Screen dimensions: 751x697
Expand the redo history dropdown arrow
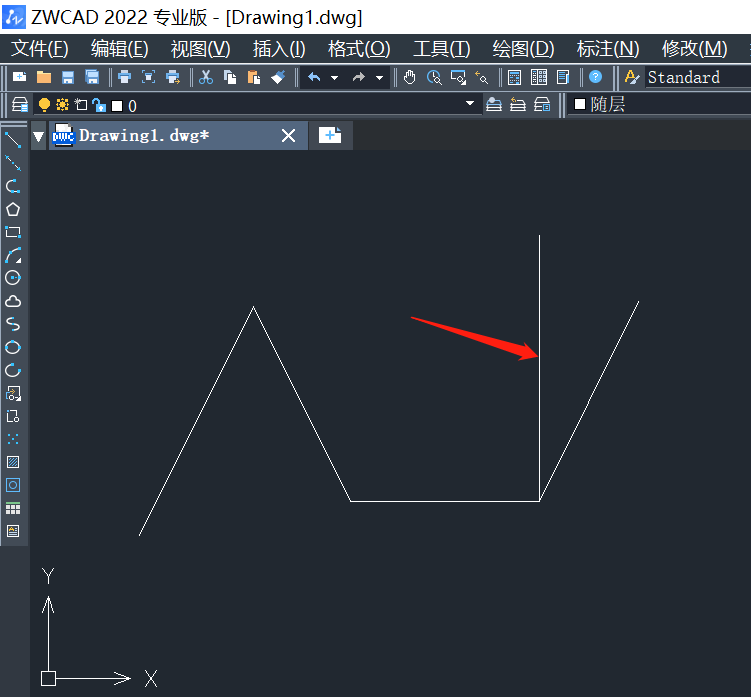(x=379, y=78)
